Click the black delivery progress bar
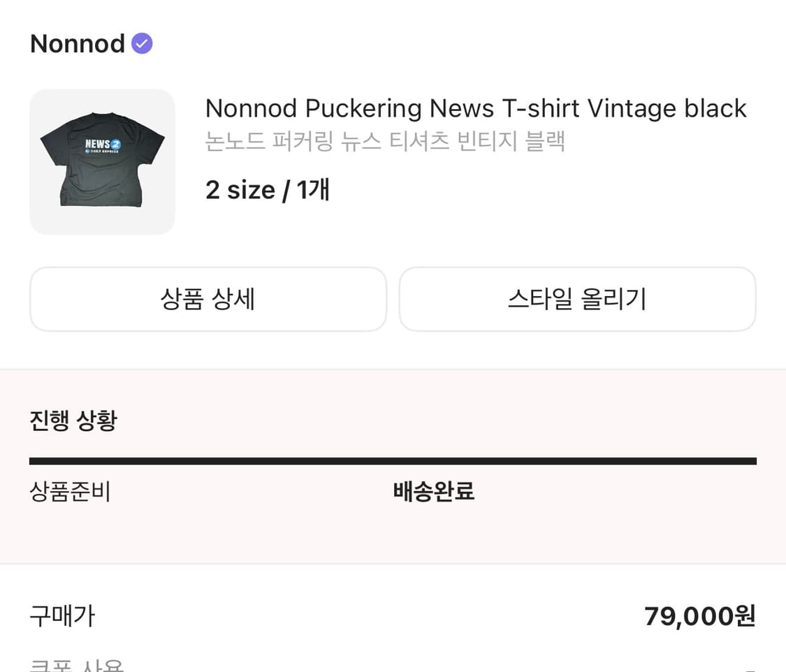 [x=393, y=461]
